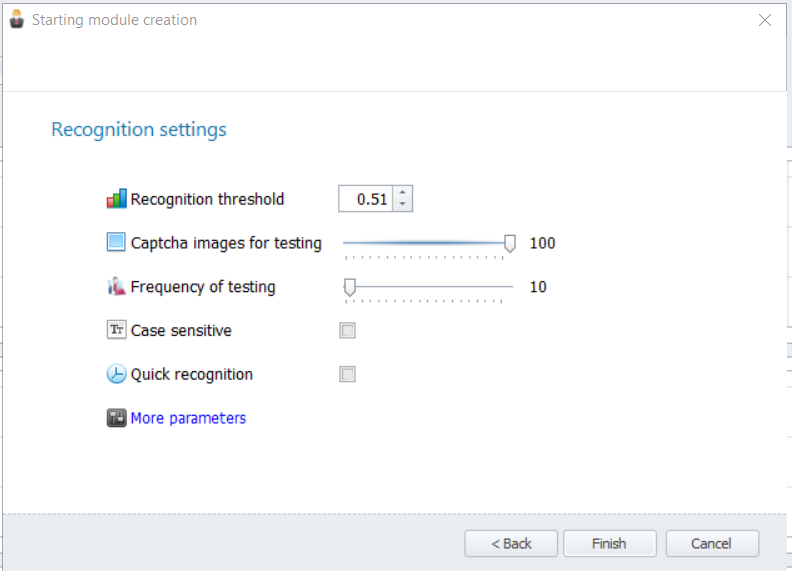Click the Captcha images for testing icon
This screenshot has height=578, width=792.
[x=116, y=242]
